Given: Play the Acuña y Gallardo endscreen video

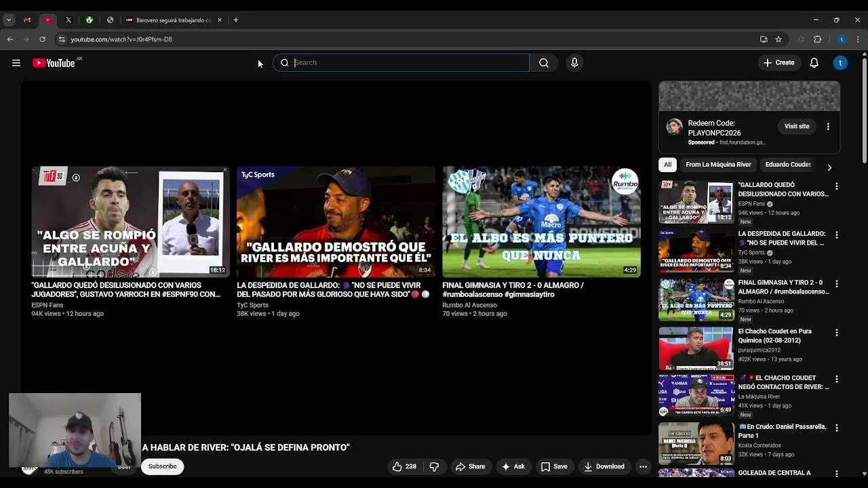Looking at the screenshot, I should [130, 222].
